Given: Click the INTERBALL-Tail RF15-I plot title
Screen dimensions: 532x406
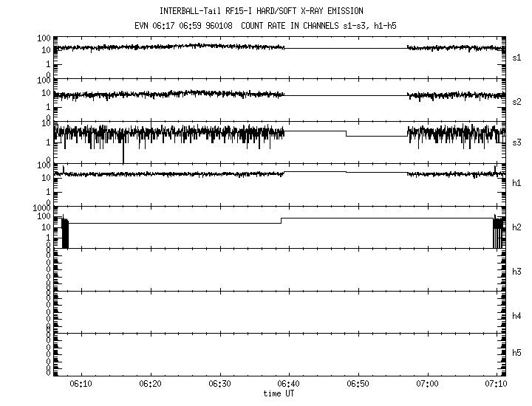Looking at the screenshot, I should (x=265, y=11).
